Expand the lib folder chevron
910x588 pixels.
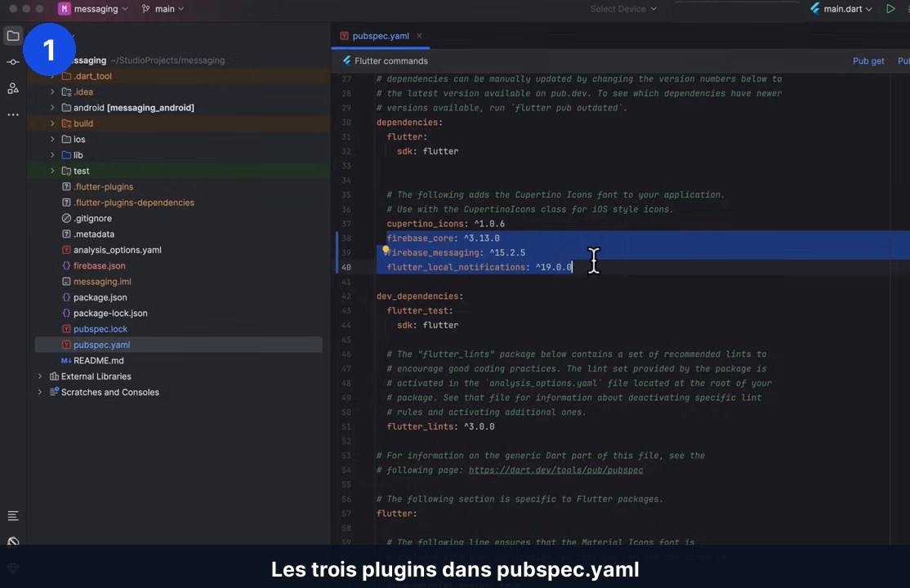coord(52,155)
